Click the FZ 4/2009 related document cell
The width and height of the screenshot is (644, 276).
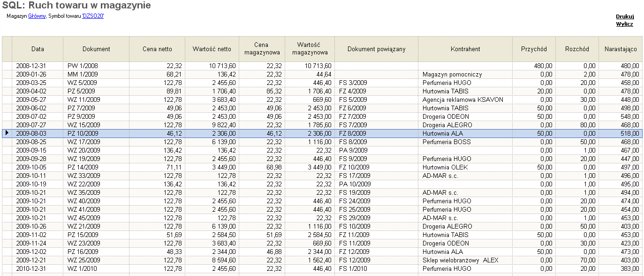click(x=376, y=91)
